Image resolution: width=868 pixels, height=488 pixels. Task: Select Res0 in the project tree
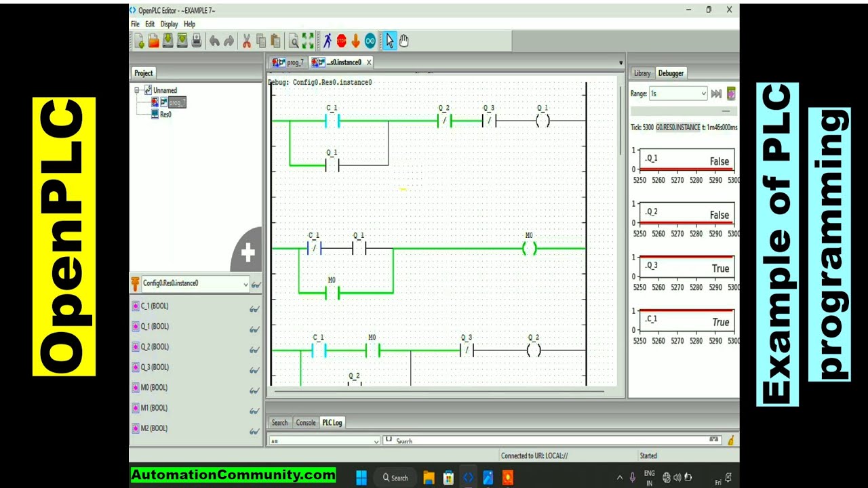click(165, 115)
